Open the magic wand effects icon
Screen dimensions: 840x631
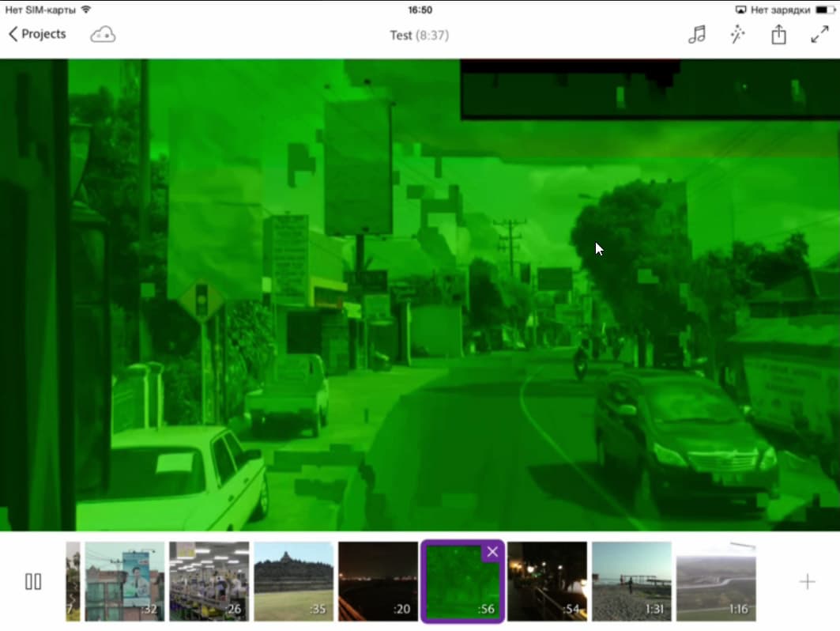[738, 34]
